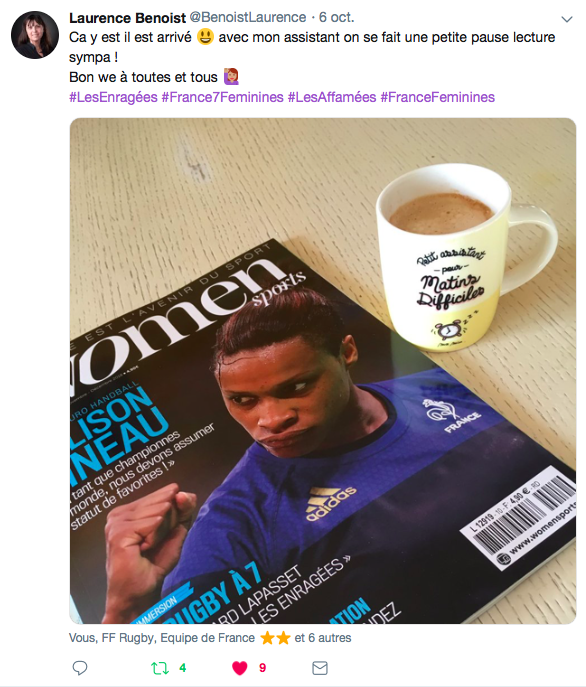The width and height of the screenshot is (586, 687).
Task: Open the tweet options chevron menu
Action: 567,19
